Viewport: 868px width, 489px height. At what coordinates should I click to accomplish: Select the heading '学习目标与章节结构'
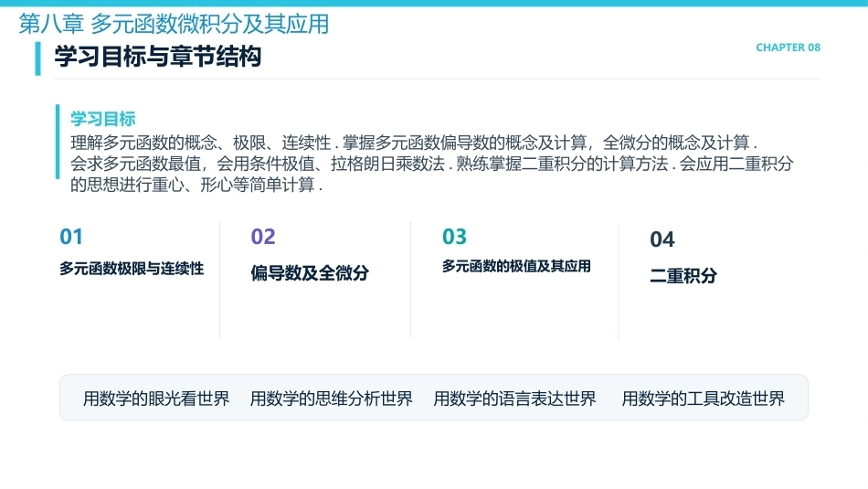click(158, 57)
